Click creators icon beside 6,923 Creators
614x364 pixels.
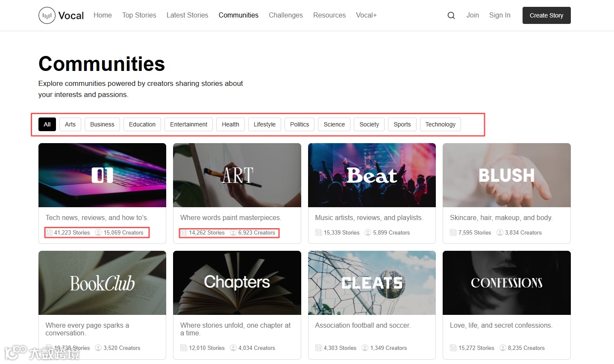[233, 232]
